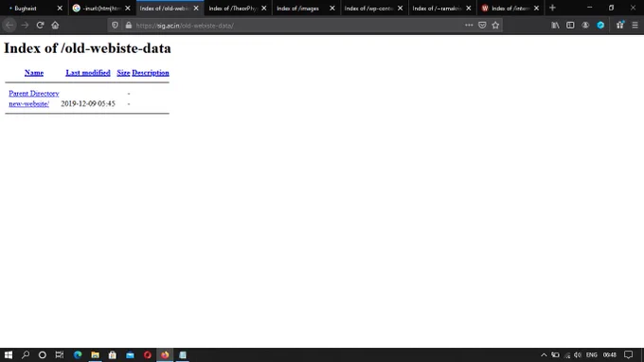Open the Firefox home page
Viewport: 644px width, 362px height.
(x=55, y=26)
